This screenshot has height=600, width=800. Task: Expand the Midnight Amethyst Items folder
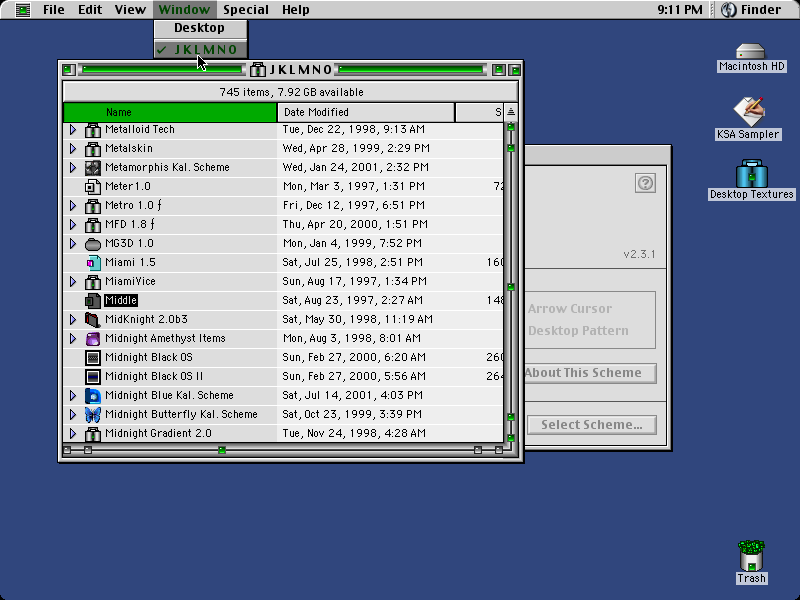(x=73, y=338)
